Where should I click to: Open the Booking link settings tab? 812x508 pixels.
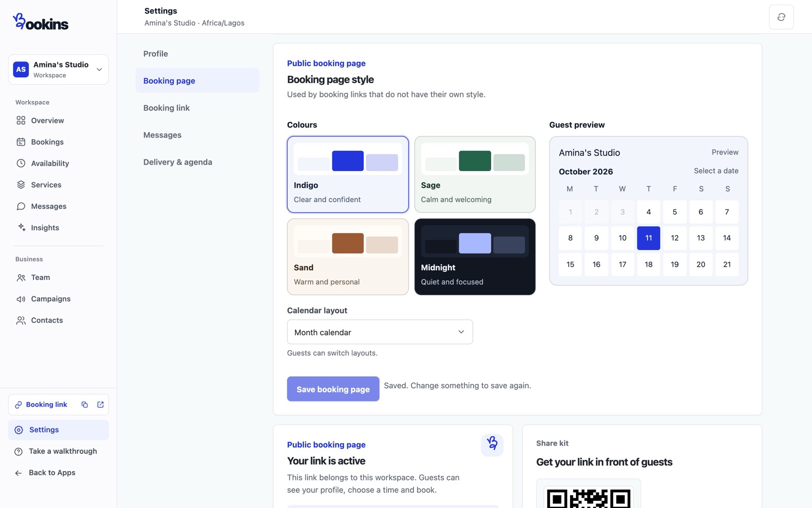(x=197, y=108)
